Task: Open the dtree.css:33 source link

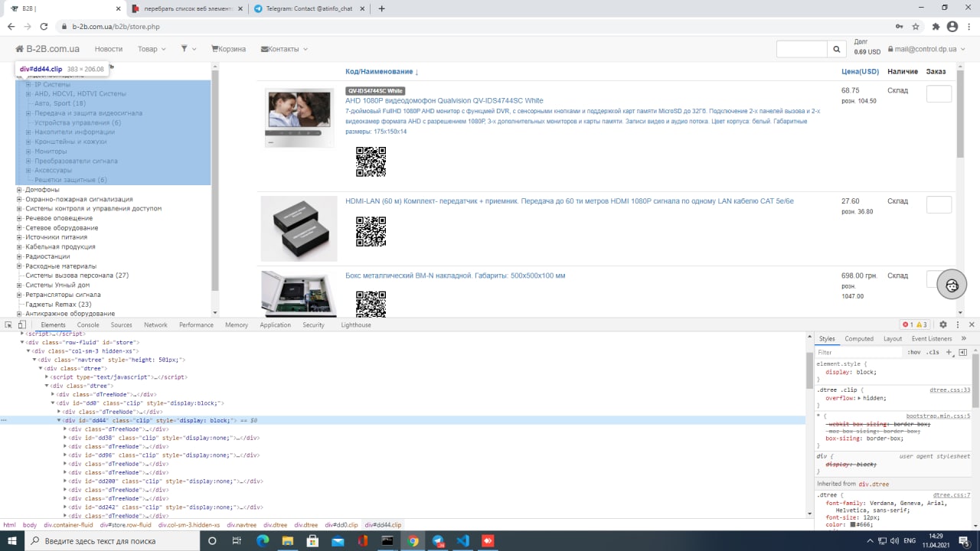Action: coord(950,390)
